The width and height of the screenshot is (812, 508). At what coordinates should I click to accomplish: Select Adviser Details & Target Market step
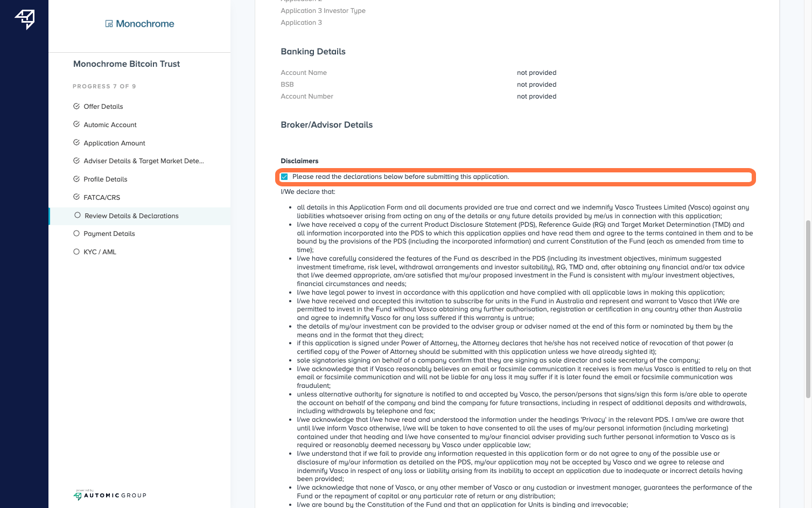[x=144, y=161]
